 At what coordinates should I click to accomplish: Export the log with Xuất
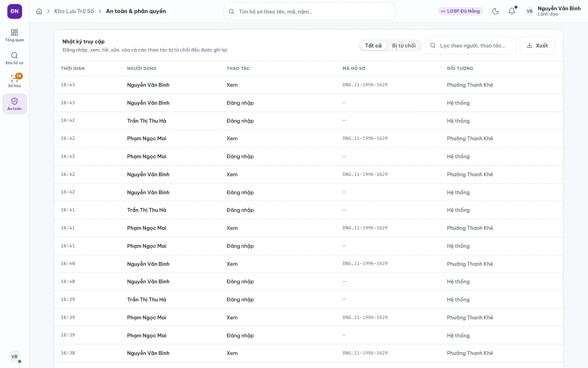537,46
